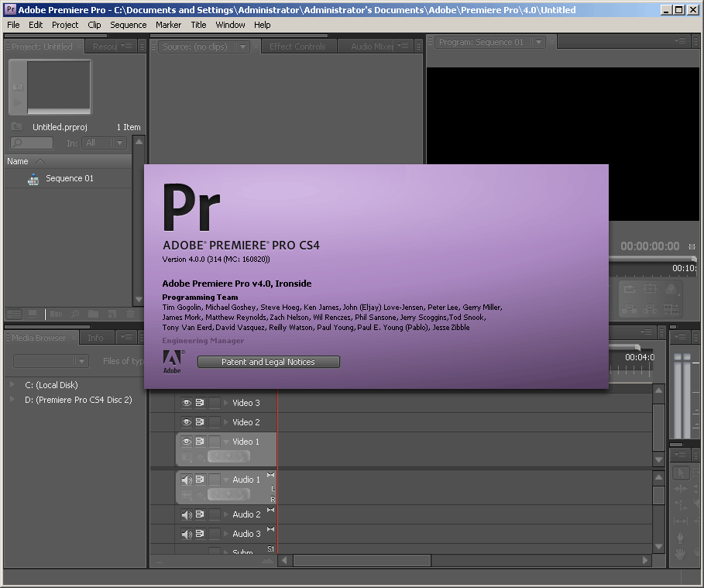This screenshot has width=704, height=588.
Task: Click the Lift icon in Program monitor
Action: (x=630, y=309)
